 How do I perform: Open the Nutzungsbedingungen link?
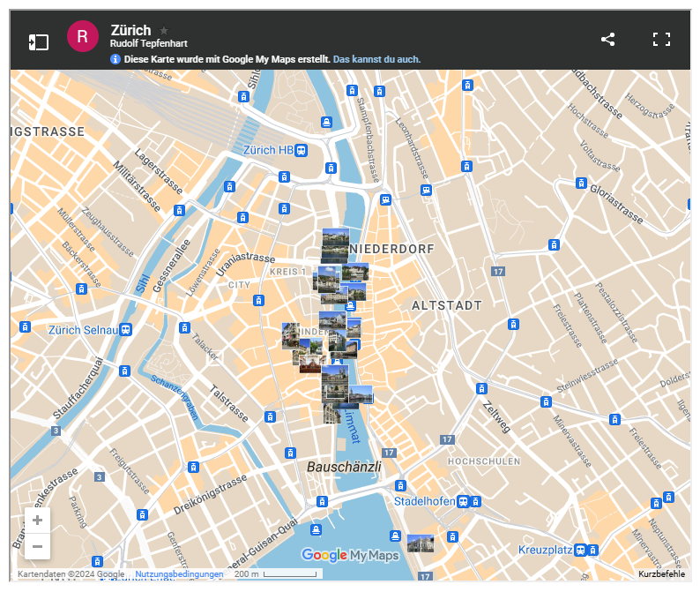click(x=179, y=574)
